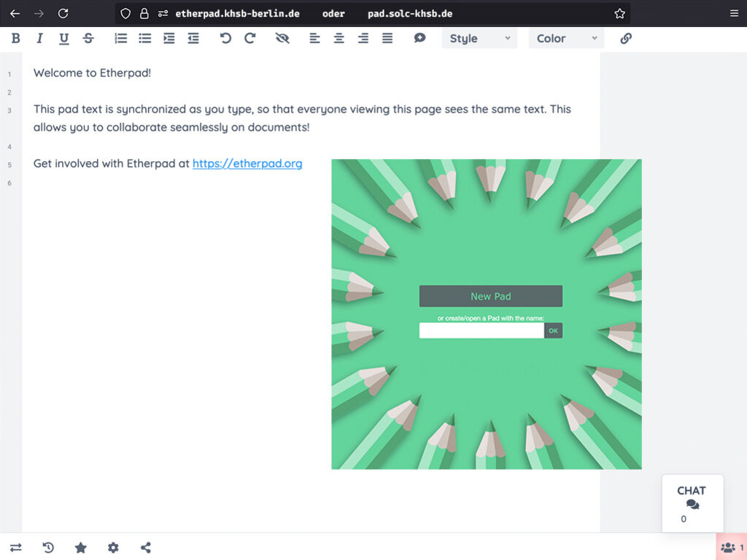Screen dimensions: 747x560
Task: Clear authorship colors with crossed-eye icon
Action: [x=282, y=39]
